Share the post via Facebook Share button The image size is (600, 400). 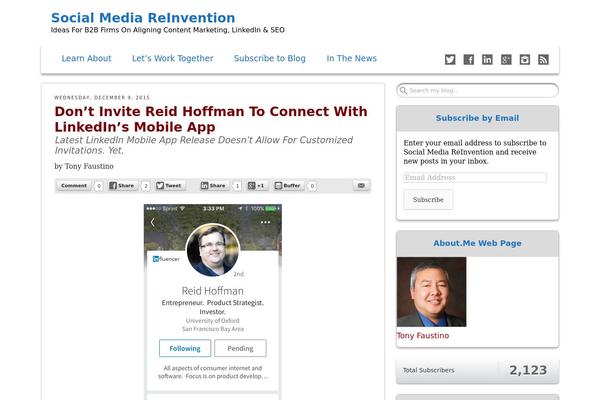[122, 186]
